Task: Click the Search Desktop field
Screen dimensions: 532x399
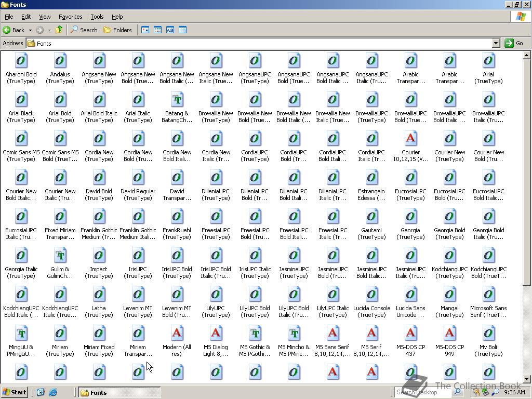Action: 423,392
